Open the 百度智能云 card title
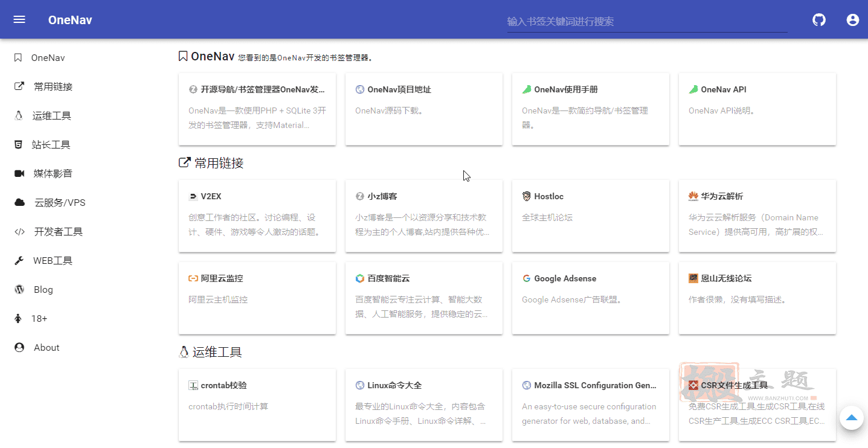 click(388, 278)
